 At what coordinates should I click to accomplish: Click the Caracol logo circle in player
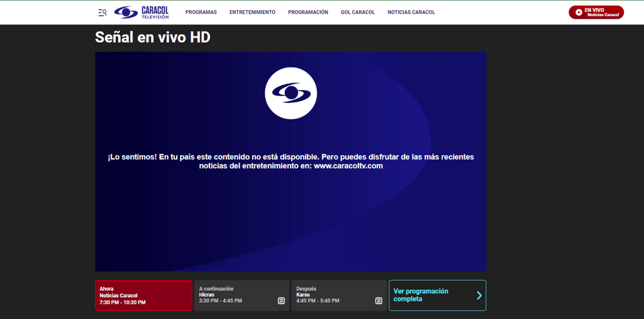(291, 93)
